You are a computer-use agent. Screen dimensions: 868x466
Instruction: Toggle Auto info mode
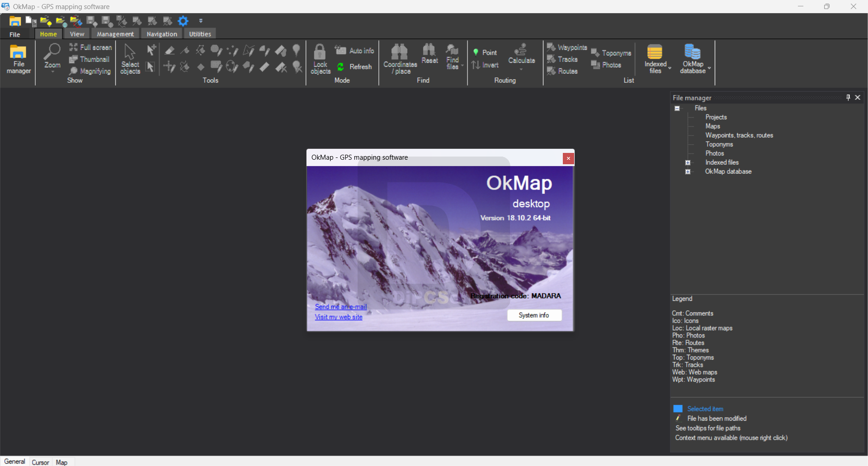pos(354,51)
